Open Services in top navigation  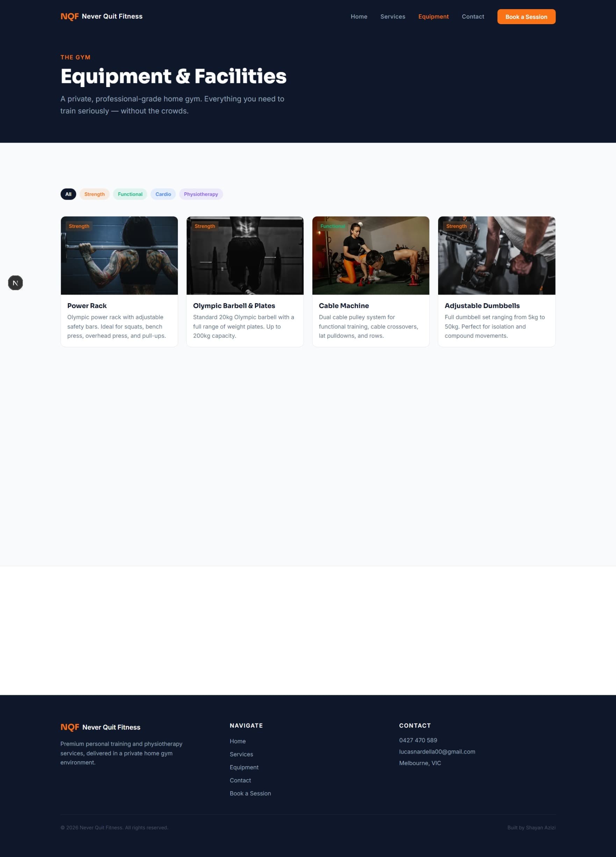(x=393, y=17)
